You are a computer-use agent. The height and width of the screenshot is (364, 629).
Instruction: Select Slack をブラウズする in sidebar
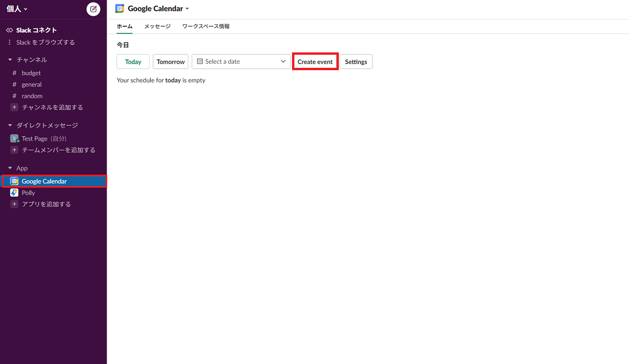[x=45, y=43]
